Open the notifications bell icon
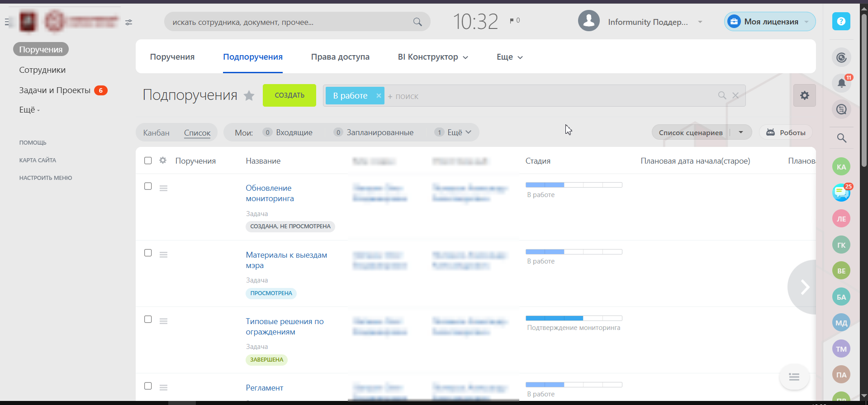 tap(842, 83)
